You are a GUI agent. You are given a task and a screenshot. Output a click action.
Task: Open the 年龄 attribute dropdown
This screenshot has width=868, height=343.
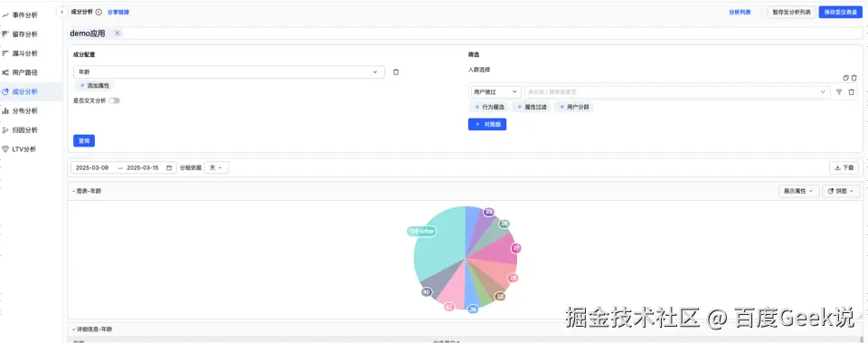pos(229,72)
